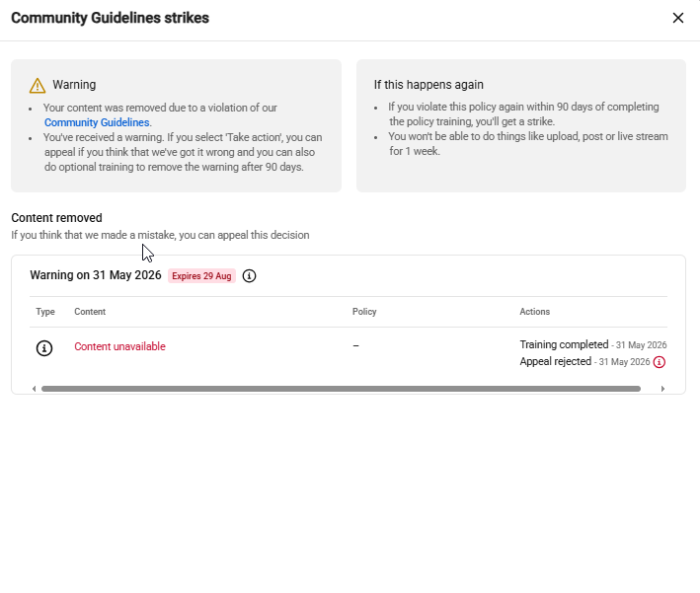Viewport: 700px width, 593px height.
Task: Click the horizontal scrollbar thumb
Action: [341, 389]
